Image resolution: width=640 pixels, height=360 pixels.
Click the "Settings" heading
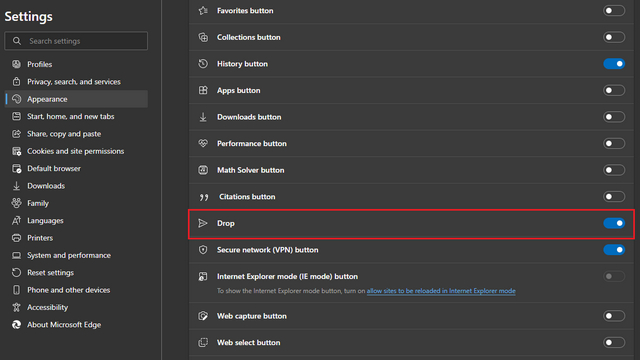[29, 17]
